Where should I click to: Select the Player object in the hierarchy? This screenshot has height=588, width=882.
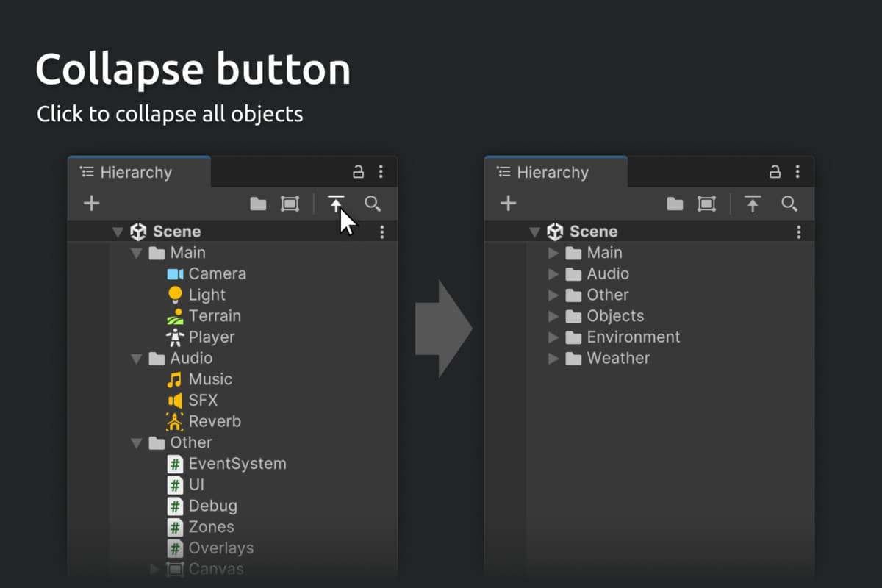(x=211, y=337)
